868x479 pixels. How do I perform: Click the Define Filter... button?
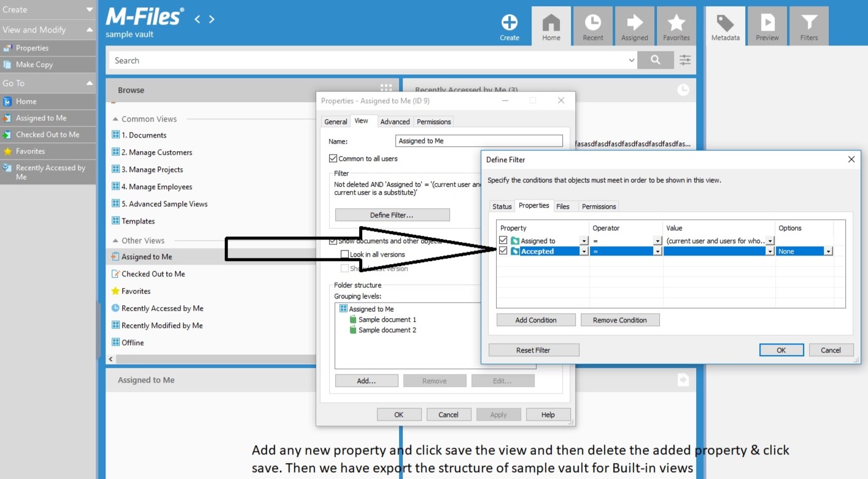click(x=392, y=215)
